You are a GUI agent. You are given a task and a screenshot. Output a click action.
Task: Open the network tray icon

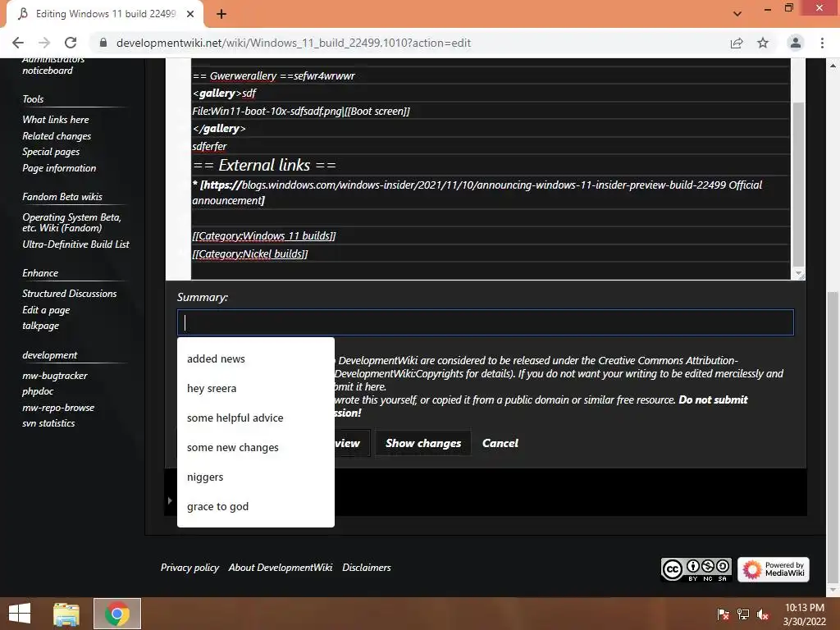click(x=743, y=614)
